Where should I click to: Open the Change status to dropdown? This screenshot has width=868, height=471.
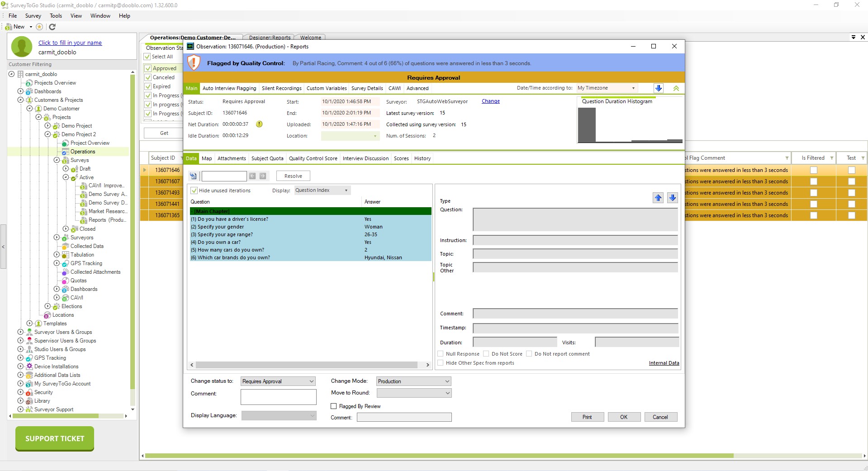(278, 381)
